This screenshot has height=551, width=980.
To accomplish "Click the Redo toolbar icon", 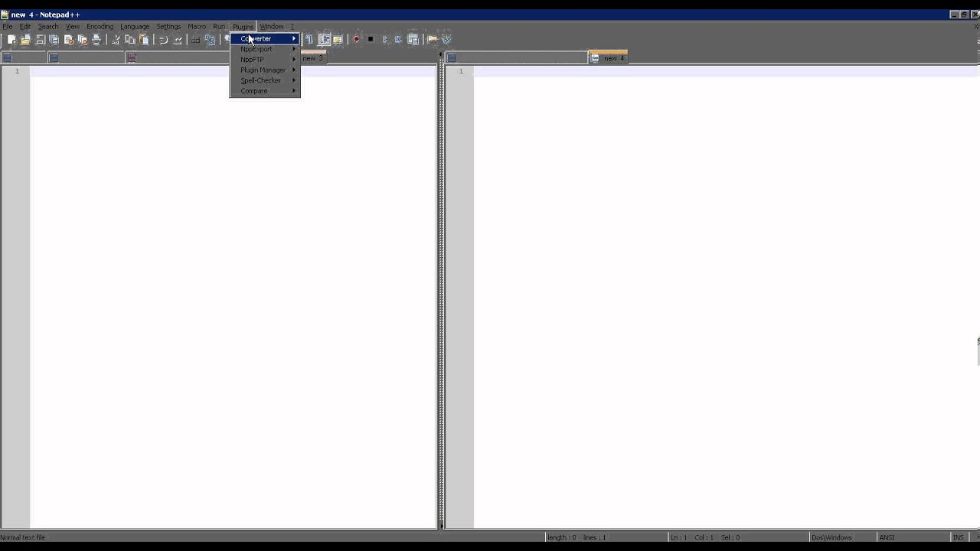I will (x=178, y=39).
